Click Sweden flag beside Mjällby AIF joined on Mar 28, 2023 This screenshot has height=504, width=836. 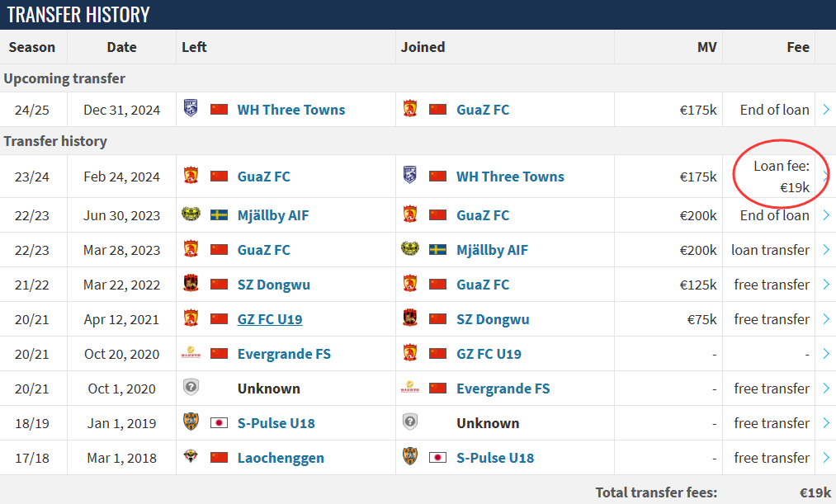tap(437, 249)
